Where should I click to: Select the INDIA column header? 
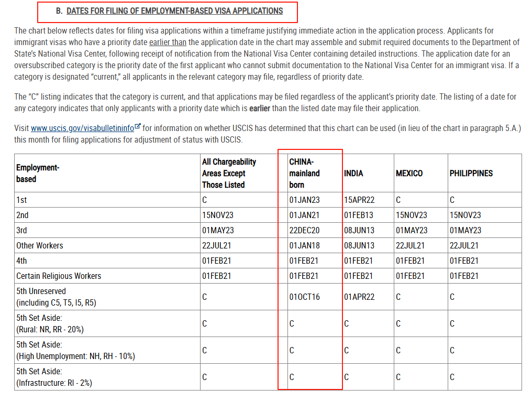coord(353,173)
